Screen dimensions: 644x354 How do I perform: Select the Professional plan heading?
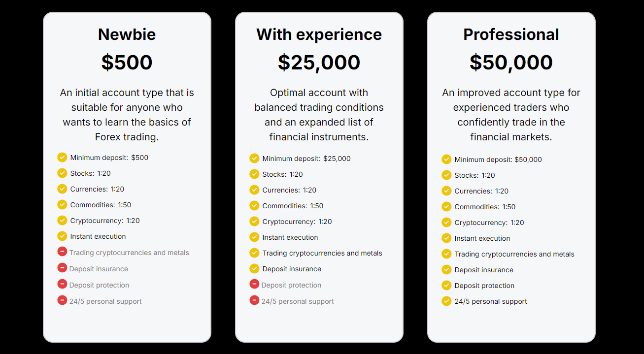(x=511, y=34)
